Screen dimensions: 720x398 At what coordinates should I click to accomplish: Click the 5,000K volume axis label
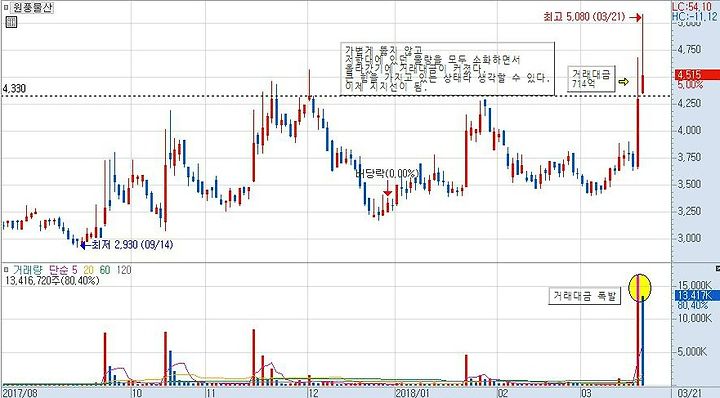[x=692, y=352]
